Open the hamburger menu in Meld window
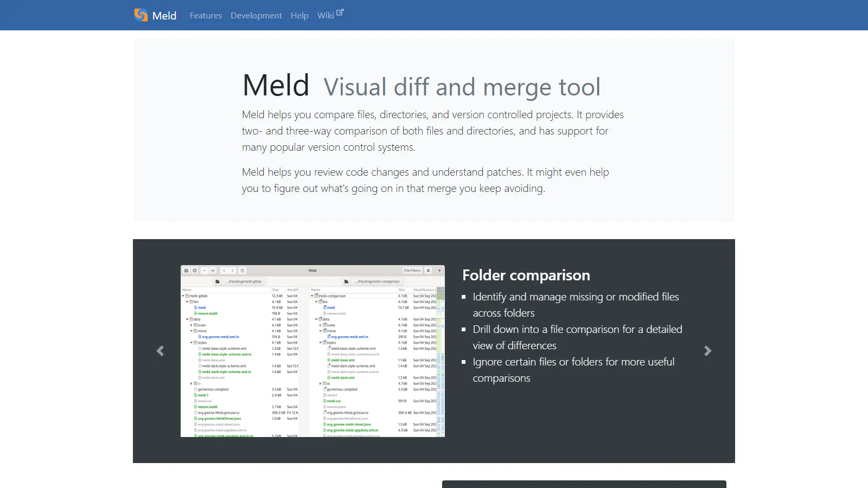The height and width of the screenshot is (488, 868). click(428, 271)
